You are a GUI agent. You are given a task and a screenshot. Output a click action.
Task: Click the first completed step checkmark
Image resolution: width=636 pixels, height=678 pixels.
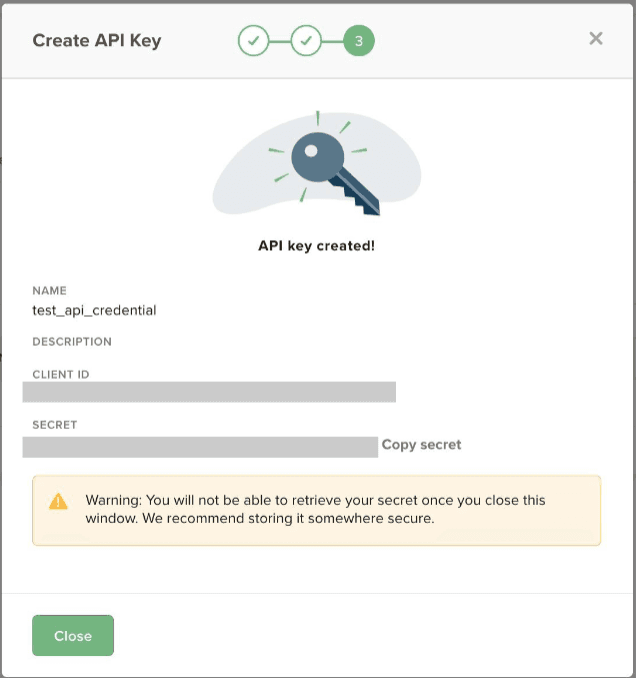pos(253,41)
